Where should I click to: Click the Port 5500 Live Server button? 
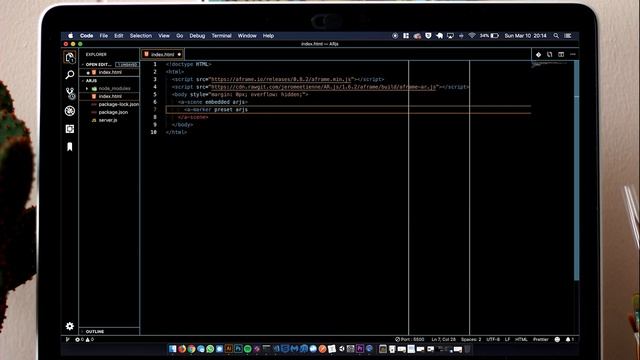coord(409,339)
